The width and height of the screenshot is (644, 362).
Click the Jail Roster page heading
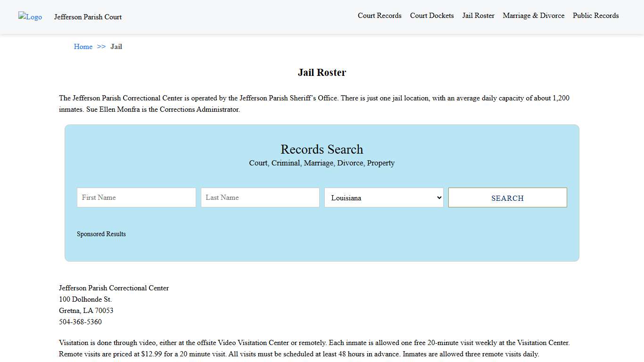322,72
